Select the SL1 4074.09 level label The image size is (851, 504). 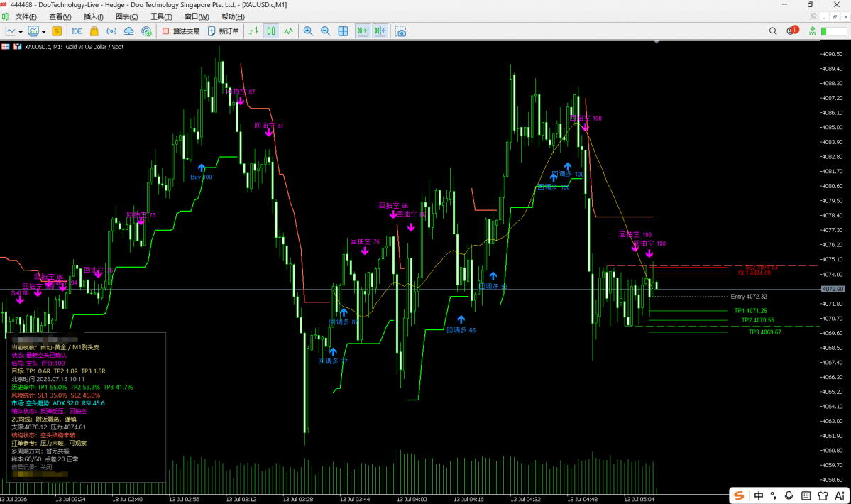(754, 273)
